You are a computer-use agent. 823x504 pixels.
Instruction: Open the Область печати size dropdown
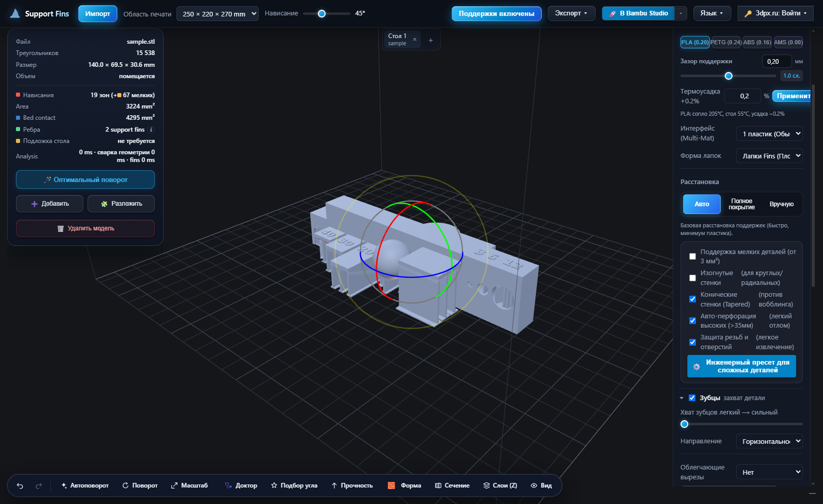click(x=218, y=14)
